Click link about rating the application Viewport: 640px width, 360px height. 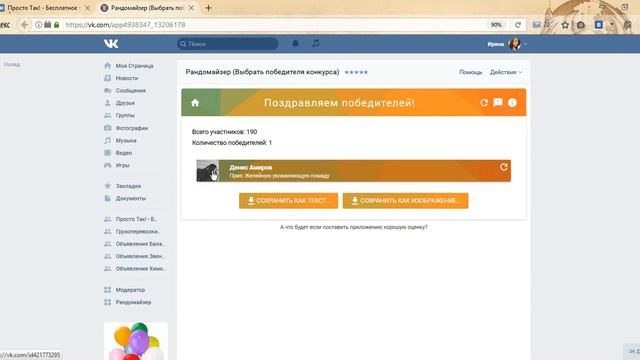[x=353, y=227]
